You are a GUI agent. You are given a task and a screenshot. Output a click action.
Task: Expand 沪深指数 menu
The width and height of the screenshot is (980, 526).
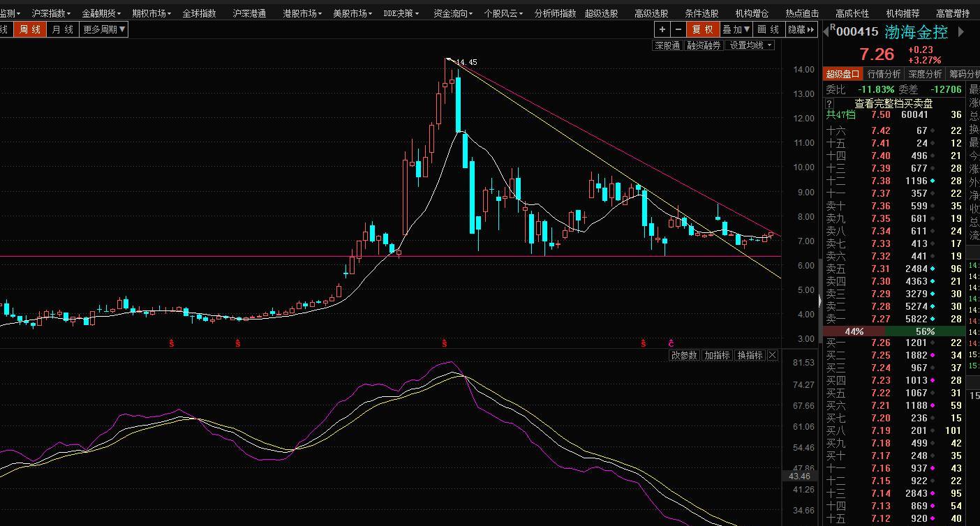51,13
